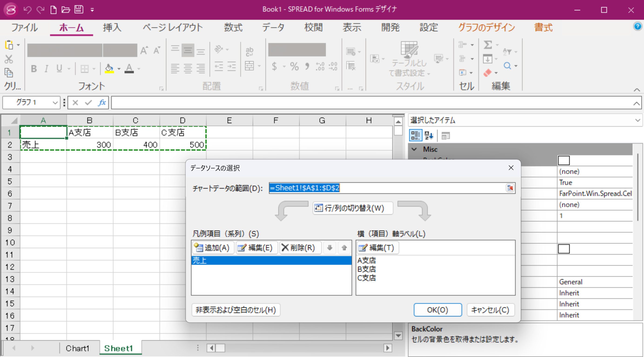
Task: Open property pages icon in property grid
Action: coord(445,136)
